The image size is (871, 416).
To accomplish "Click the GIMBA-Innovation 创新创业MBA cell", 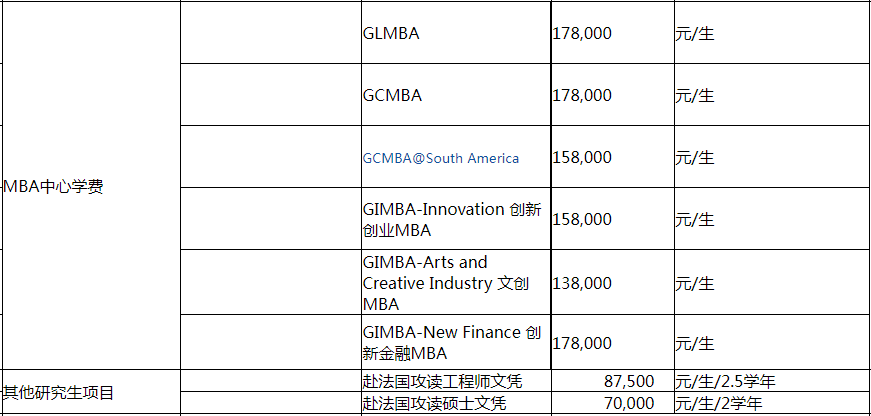I will 456,219.
